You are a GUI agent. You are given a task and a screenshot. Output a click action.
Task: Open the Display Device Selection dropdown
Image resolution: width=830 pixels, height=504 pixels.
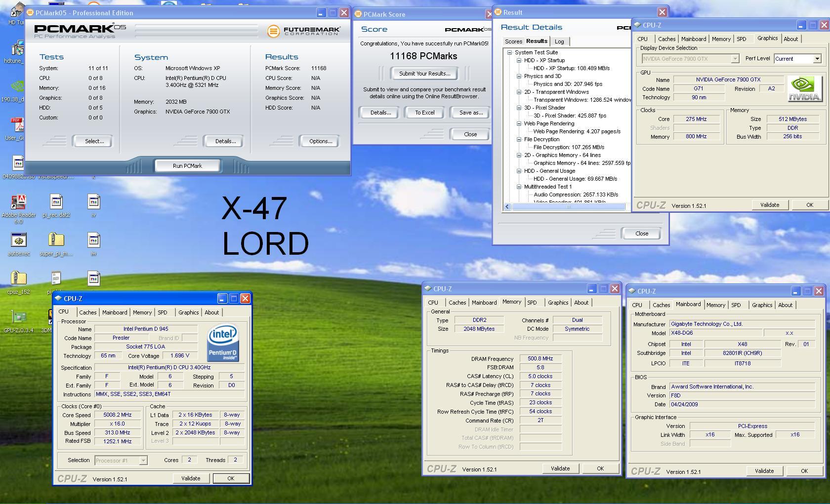[x=735, y=59]
